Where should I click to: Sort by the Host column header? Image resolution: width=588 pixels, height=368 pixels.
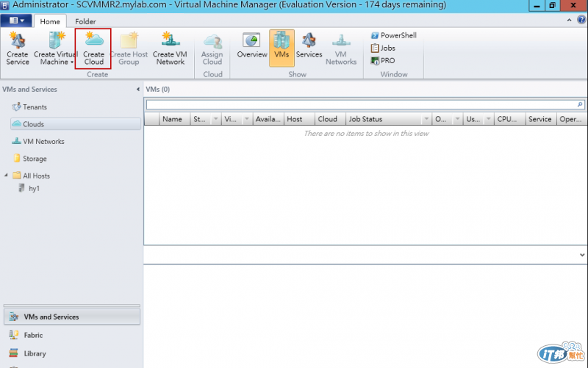pyautogui.click(x=299, y=119)
